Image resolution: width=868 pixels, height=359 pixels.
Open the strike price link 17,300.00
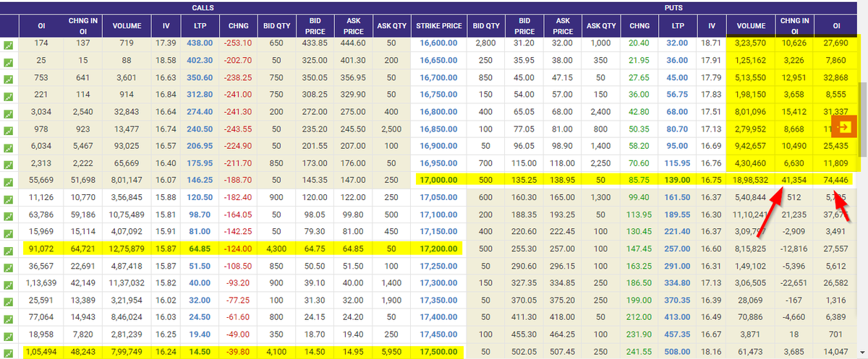[x=438, y=282]
